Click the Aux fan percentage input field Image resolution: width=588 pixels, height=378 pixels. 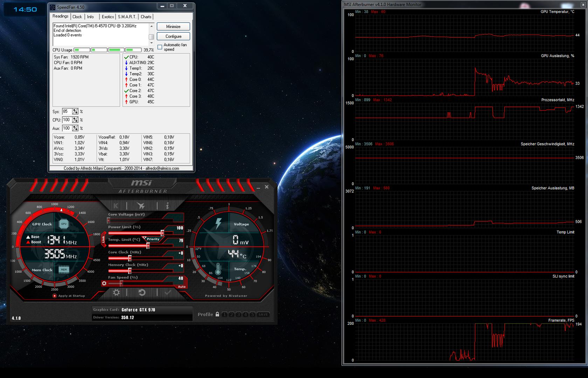67,128
